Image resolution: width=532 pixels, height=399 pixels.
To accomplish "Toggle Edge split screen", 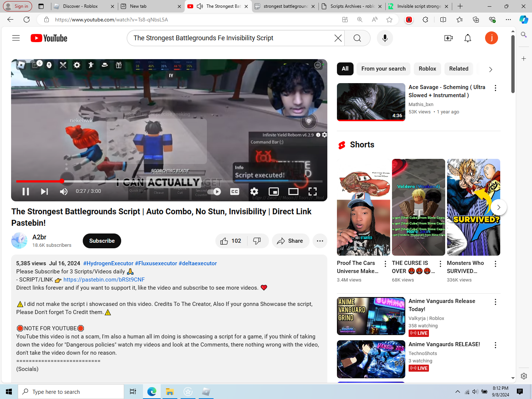I will pyautogui.click(x=443, y=20).
